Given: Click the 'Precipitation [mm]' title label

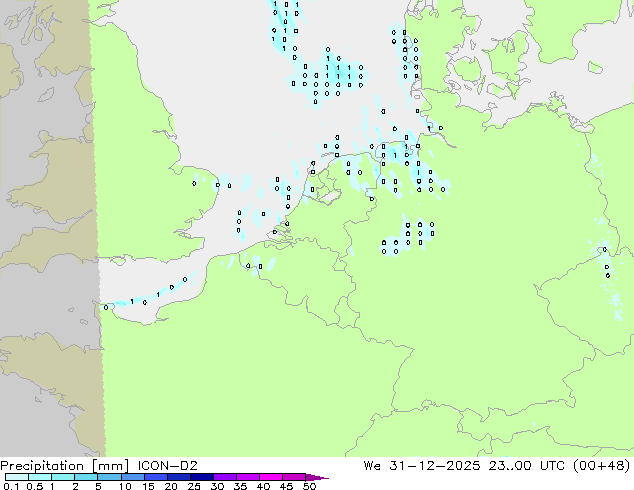Looking at the screenshot, I should pos(64,466).
